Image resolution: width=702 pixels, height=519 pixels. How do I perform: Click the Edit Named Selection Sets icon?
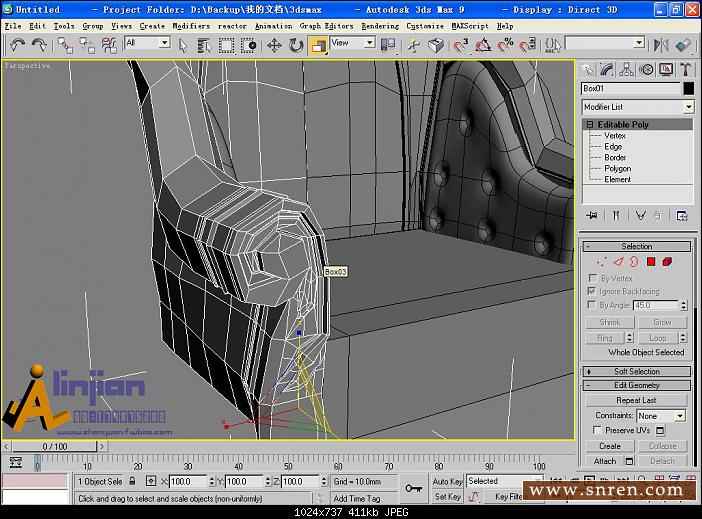[552, 45]
